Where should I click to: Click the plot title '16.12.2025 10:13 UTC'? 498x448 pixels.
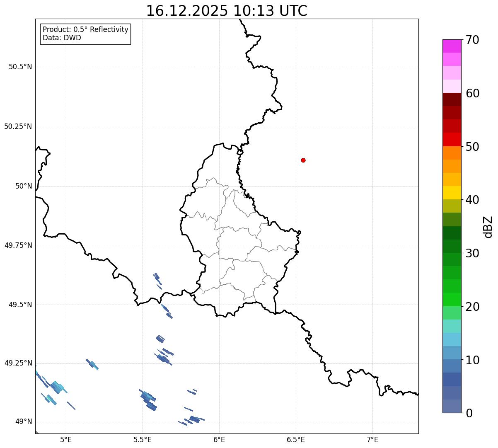(x=227, y=11)
